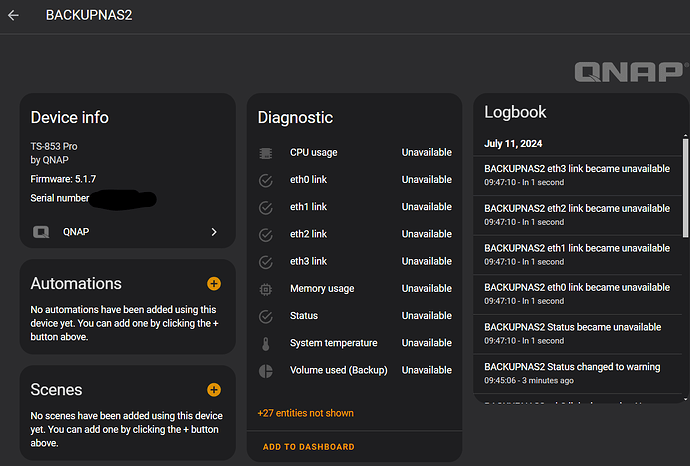Open Volume used (Backup) entity row
Screen dimensions: 690x466
point(355,371)
